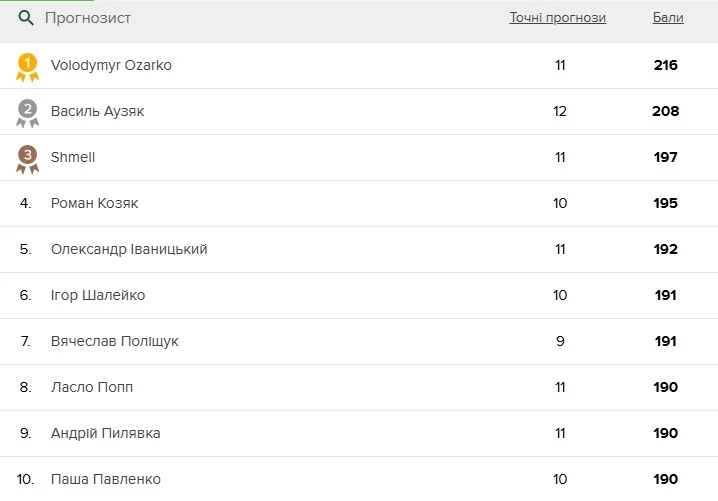Image resolution: width=718 pixels, height=501 pixels.
Task: Select the forecaster named Shmell
Action: pyautogui.click(x=73, y=157)
